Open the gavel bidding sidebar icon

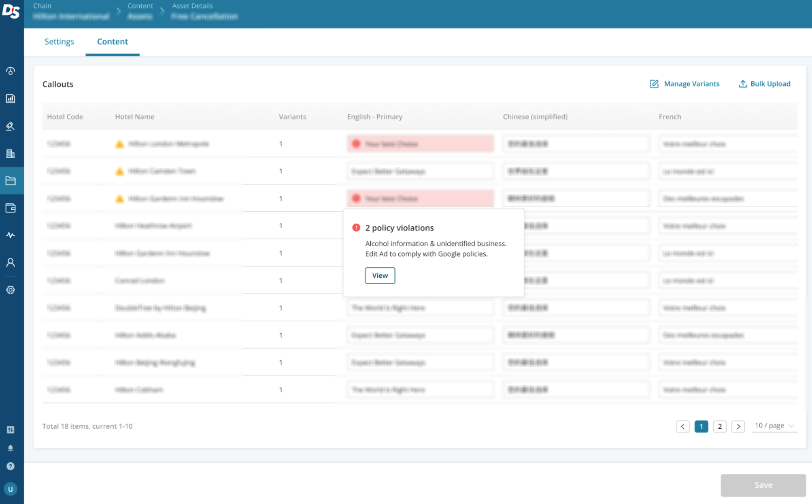point(10,126)
